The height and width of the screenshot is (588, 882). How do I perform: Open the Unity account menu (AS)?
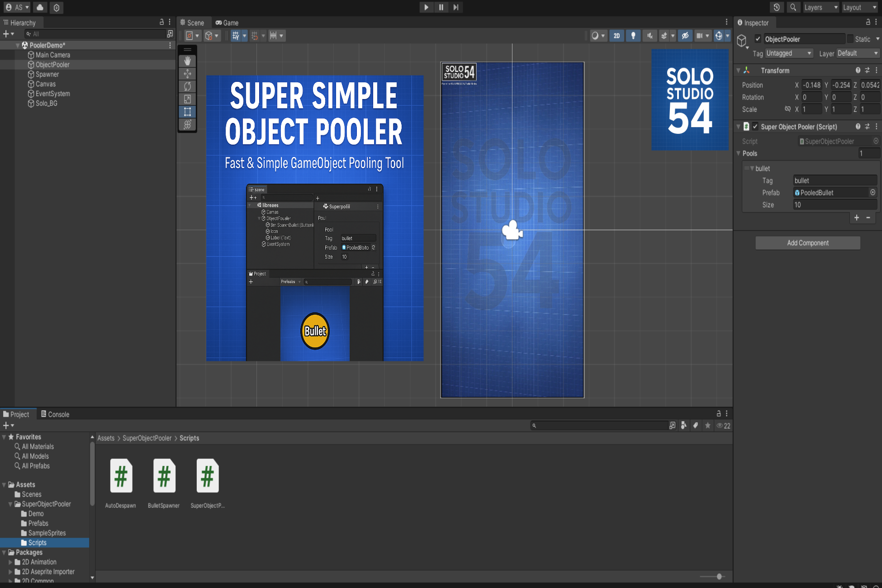coord(17,7)
